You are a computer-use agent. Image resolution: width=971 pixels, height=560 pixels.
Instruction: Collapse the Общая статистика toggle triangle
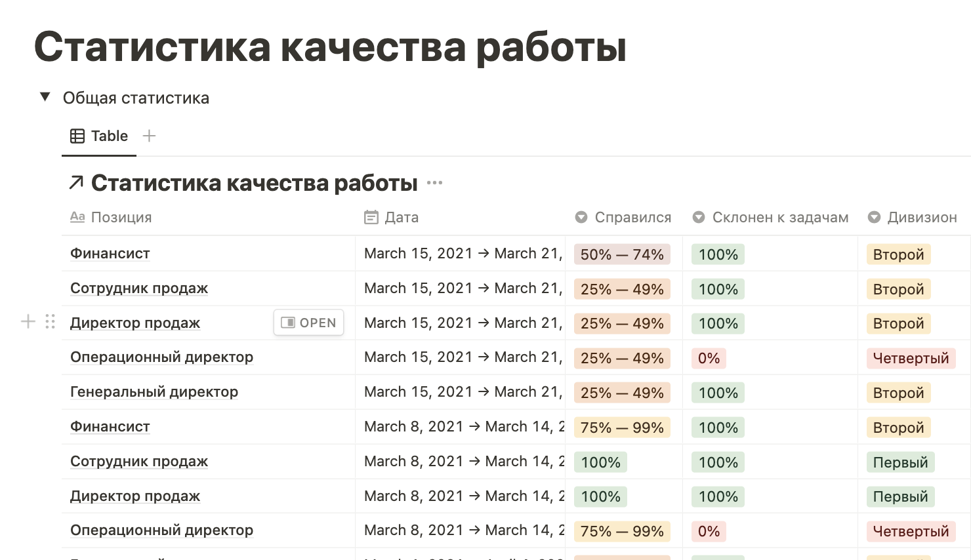[45, 97]
